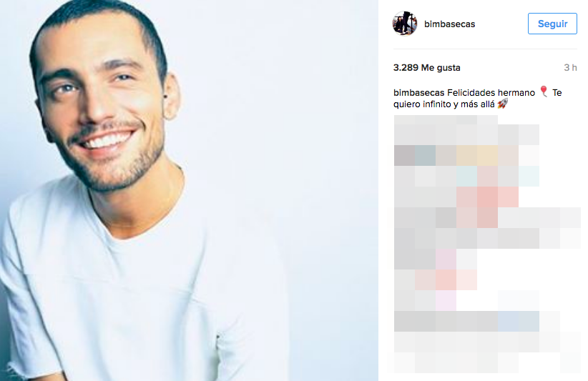
Task: Click the rocket emoji ending the caption
Action: click(x=503, y=104)
